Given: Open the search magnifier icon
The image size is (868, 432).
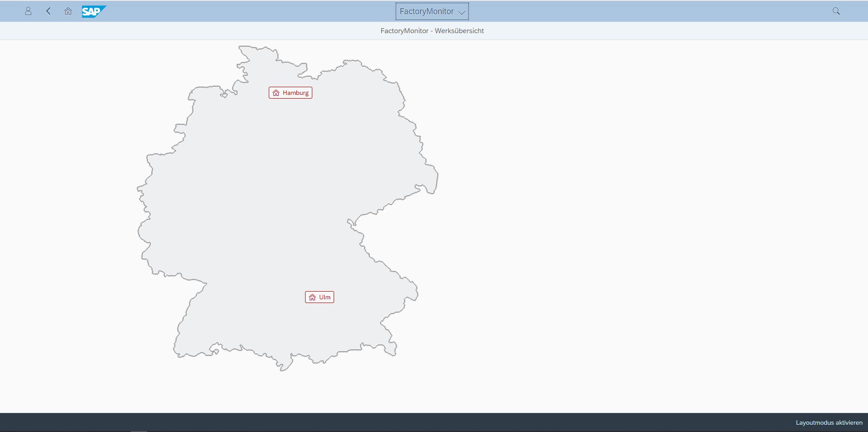Looking at the screenshot, I should coord(836,11).
